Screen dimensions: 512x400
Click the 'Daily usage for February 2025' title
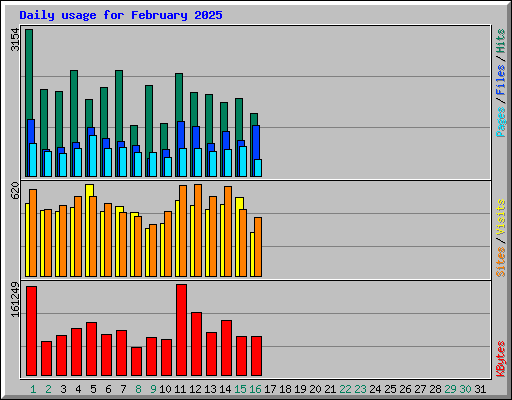point(121,15)
